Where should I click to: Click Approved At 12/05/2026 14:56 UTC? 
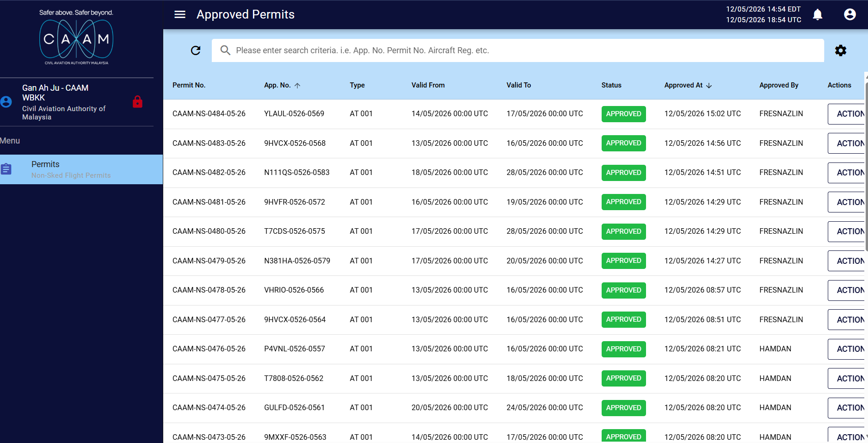pyautogui.click(x=702, y=143)
